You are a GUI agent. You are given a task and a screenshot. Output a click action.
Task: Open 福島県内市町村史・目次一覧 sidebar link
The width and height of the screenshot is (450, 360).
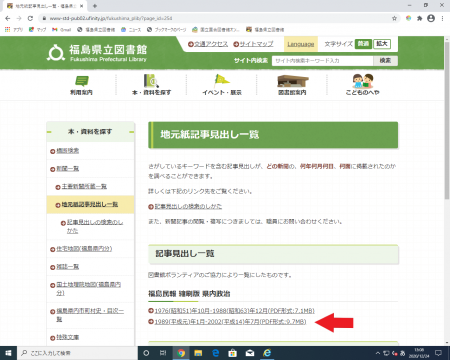[90, 315]
